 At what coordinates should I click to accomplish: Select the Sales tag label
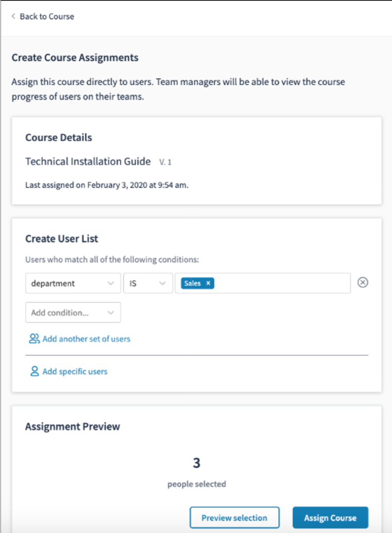tap(193, 283)
